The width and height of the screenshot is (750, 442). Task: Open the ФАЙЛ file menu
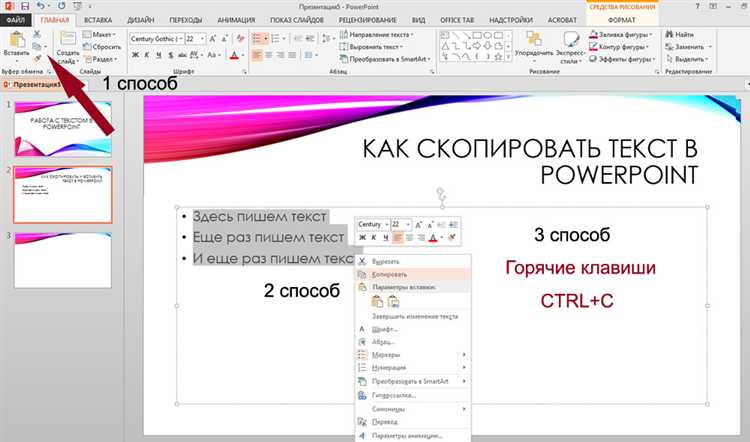coord(16,20)
